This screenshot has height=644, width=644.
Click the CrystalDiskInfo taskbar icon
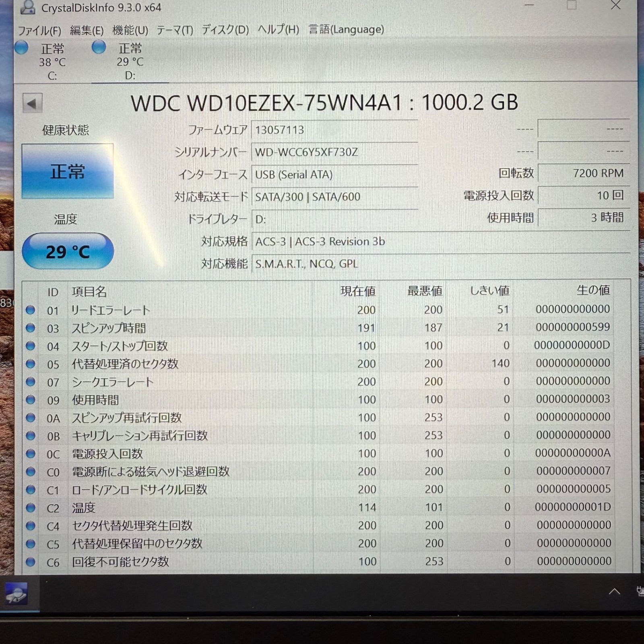(x=16, y=594)
